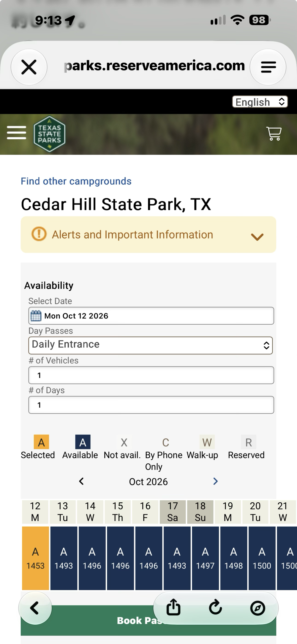This screenshot has height=644, width=297.
Task: Open Find other campgrounds link
Action: (76, 181)
